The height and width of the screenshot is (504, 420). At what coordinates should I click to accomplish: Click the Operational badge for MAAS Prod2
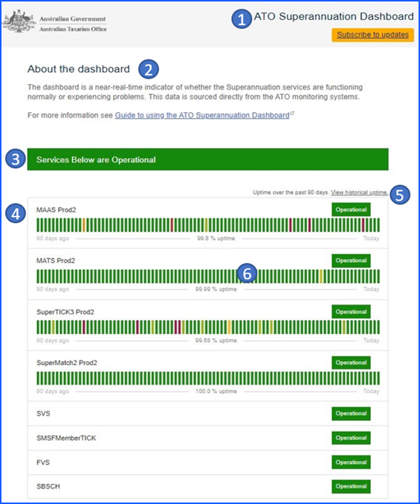(x=350, y=209)
